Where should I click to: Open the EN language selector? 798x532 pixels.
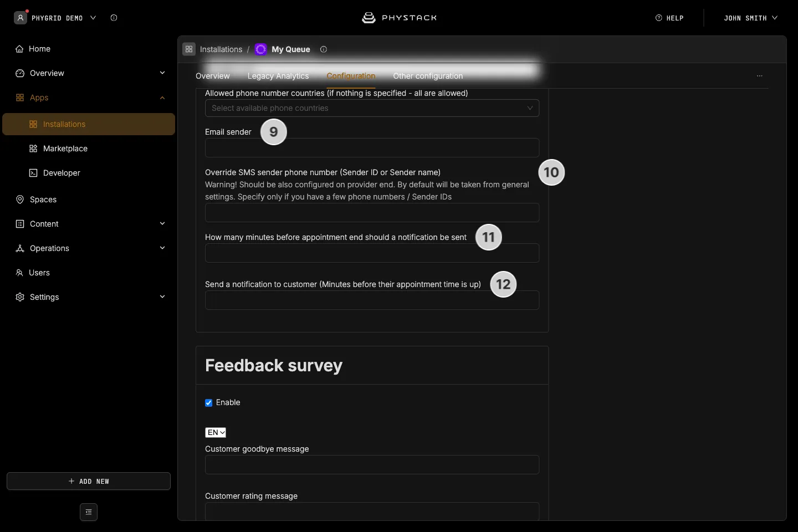pyautogui.click(x=216, y=432)
